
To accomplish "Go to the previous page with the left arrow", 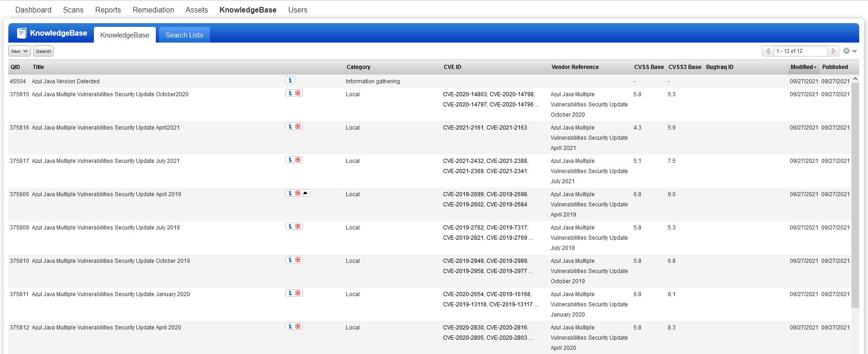I will [x=768, y=51].
